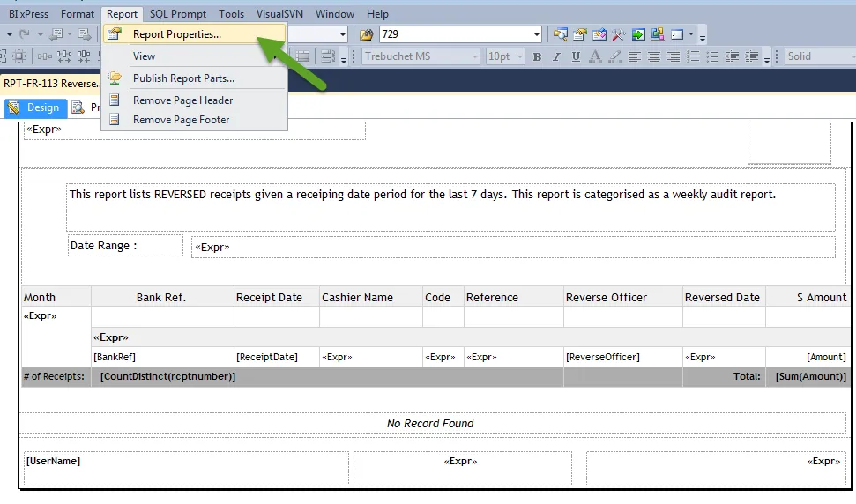Open the BI xPress menu
Screen dimensions: 856x504
[x=28, y=14]
